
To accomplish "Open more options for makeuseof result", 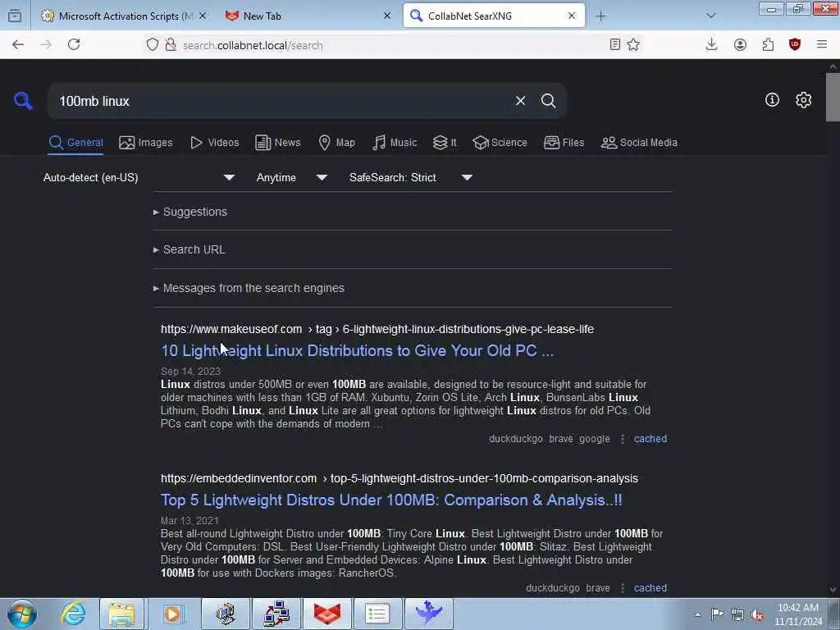I will point(622,439).
